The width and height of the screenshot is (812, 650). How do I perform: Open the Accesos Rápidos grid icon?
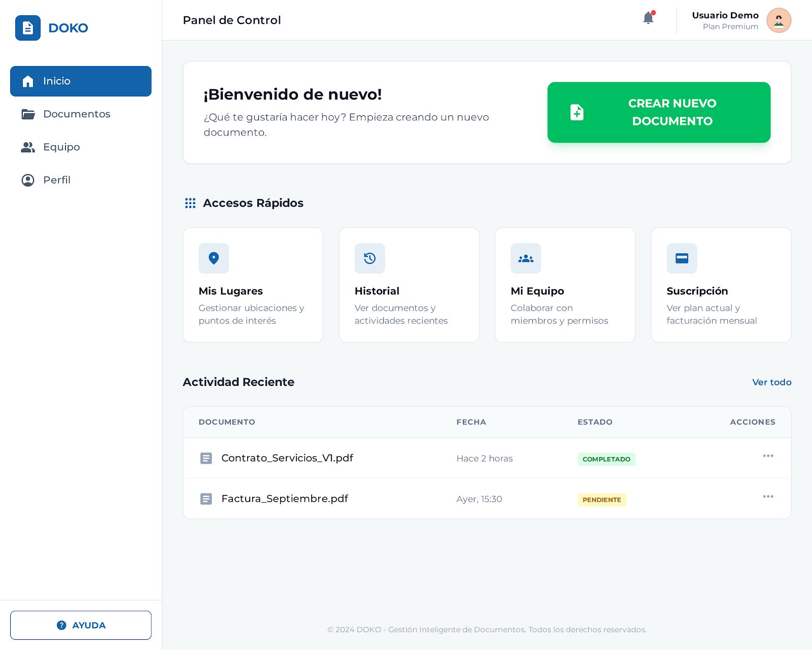(190, 203)
